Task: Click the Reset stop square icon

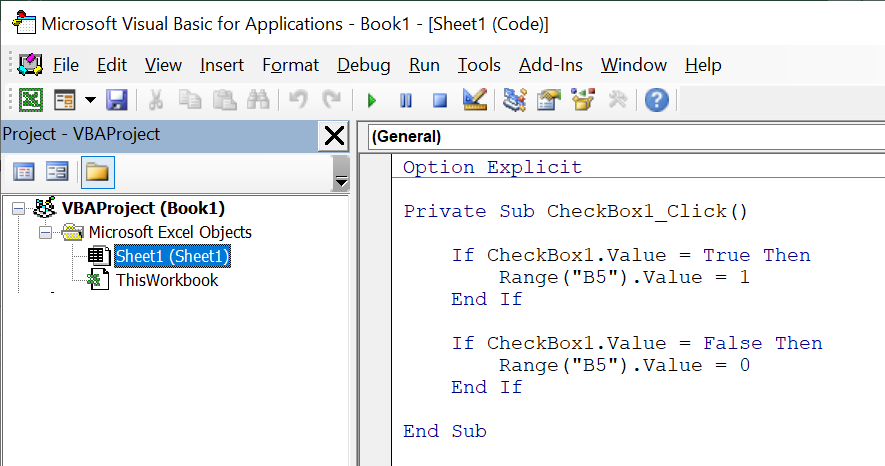Action: (x=440, y=100)
